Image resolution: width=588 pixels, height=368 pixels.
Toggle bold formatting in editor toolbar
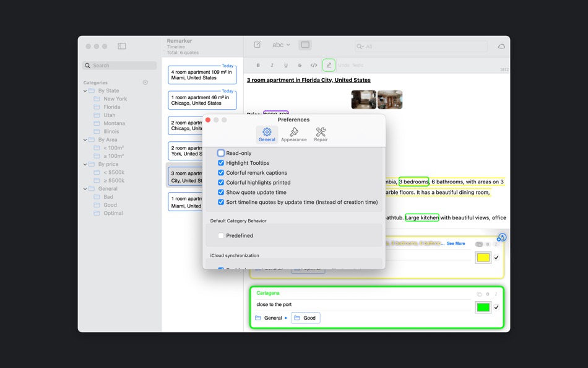[258, 65]
